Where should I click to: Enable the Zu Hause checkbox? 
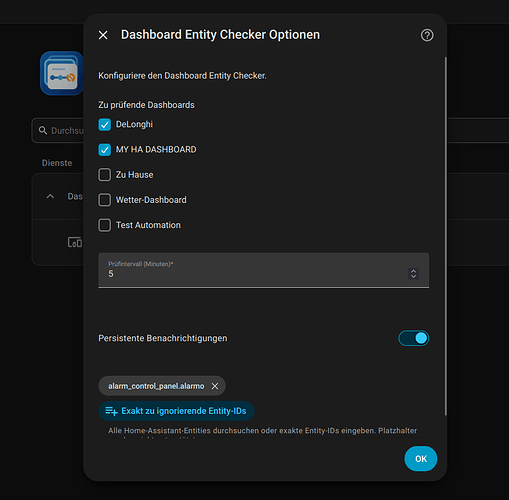105,175
